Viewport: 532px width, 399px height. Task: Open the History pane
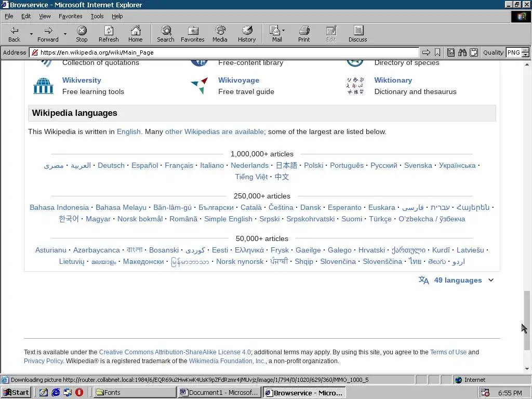[247, 34]
